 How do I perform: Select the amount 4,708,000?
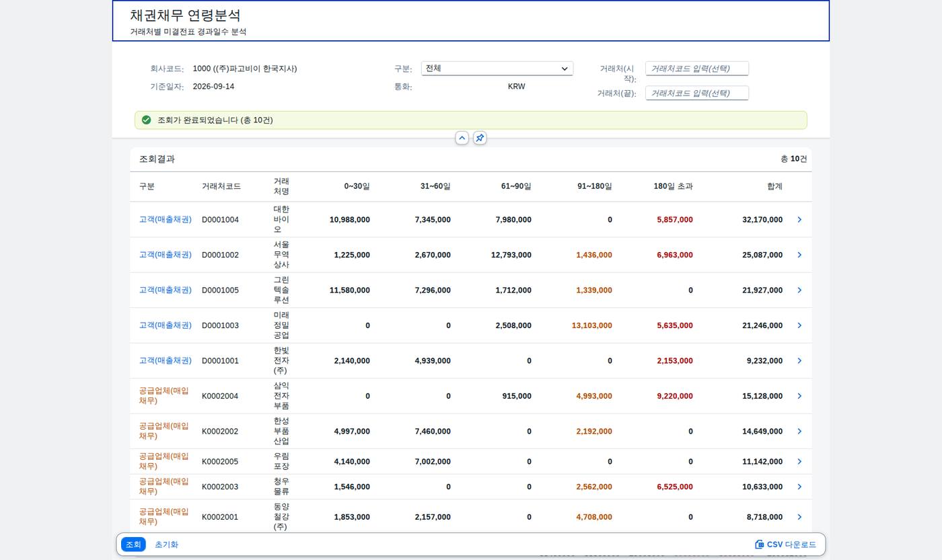coord(594,517)
